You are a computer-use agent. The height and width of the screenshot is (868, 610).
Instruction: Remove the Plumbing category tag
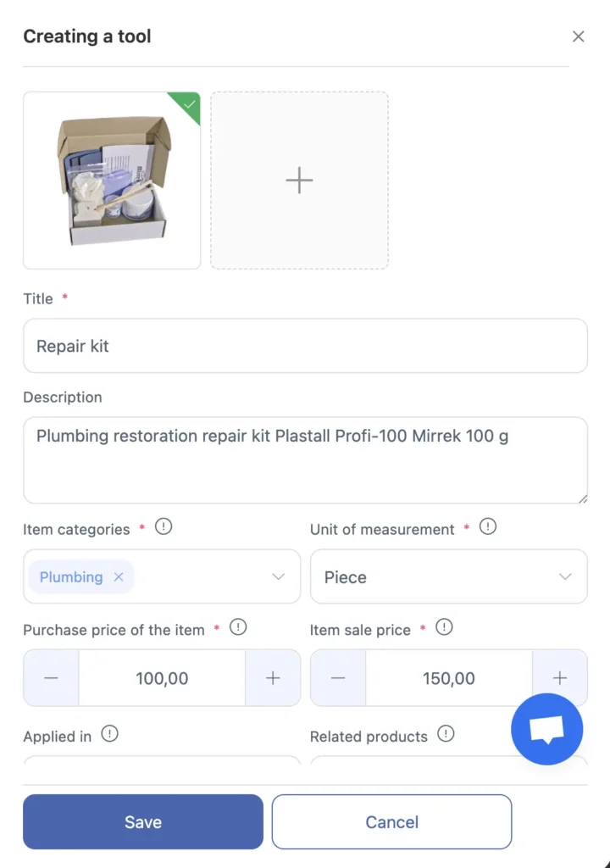(x=118, y=576)
